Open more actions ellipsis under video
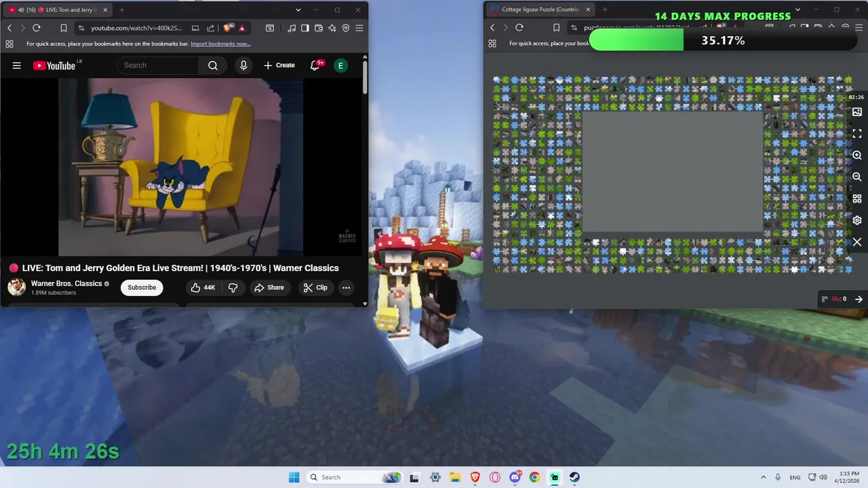The width and height of the screenshot is (868, 488). tap(346, 287)
